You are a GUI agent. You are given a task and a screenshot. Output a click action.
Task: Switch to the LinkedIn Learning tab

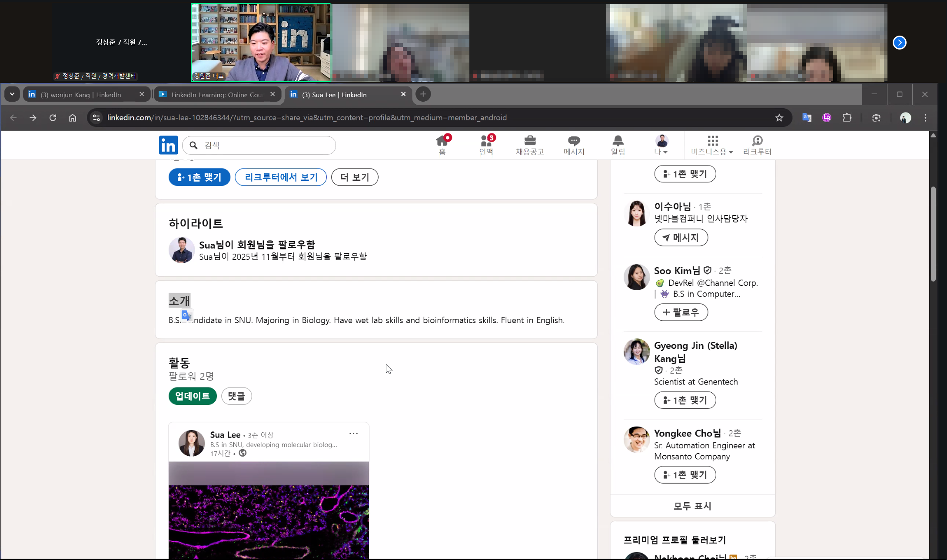click(x=216, y=95)
